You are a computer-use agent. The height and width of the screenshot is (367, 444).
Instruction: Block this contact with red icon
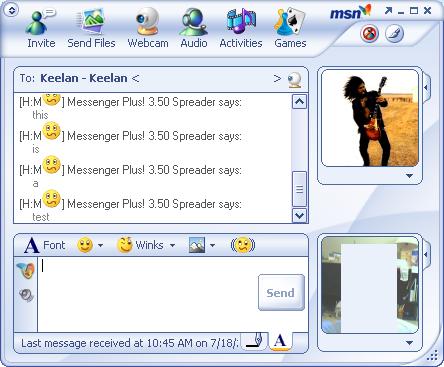click(x=369, y=34)
